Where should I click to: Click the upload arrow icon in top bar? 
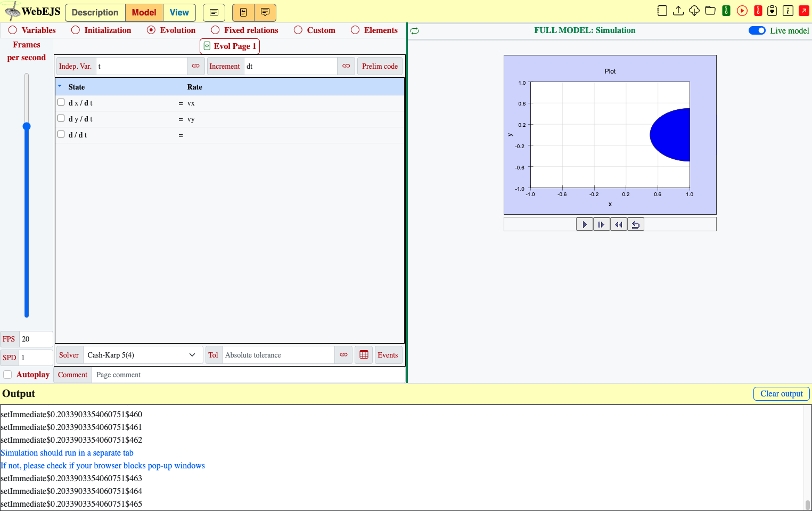(678, 11)
